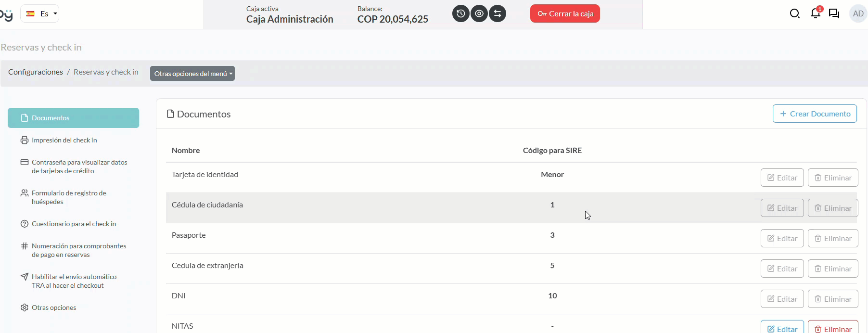Click the eye icon to view the cash register
868x333 pixels.
coord(479,13)
